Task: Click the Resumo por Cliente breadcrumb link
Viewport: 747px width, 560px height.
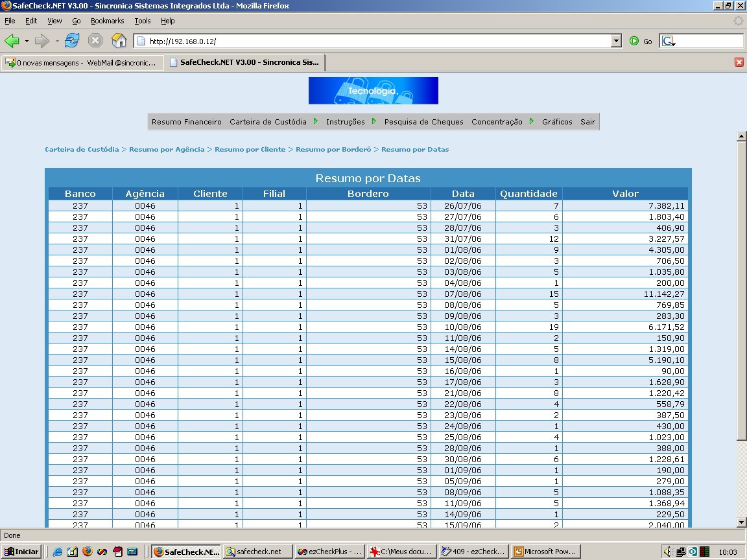Action: point(250,150)
